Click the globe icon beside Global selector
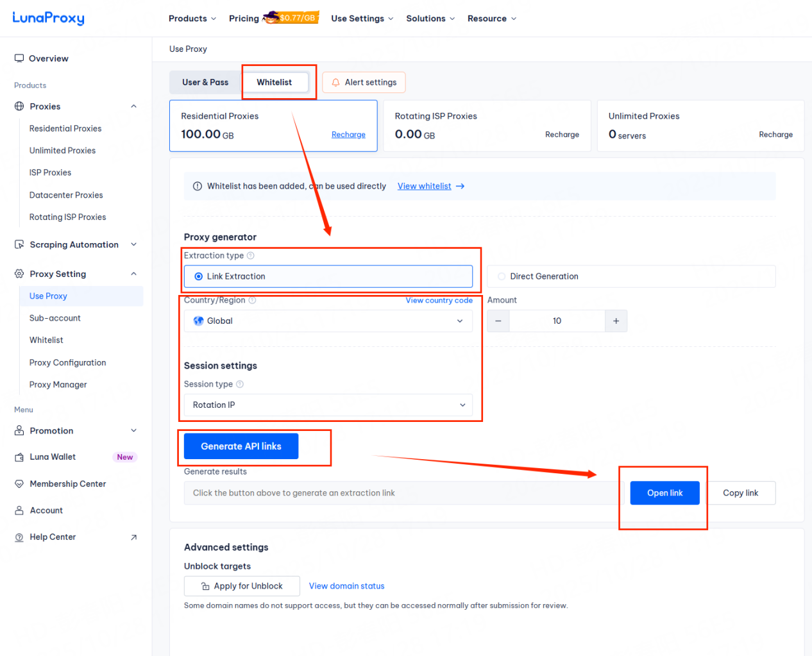Image resolution: width=812 pixels, height=656 pixels. click(198, 321)
